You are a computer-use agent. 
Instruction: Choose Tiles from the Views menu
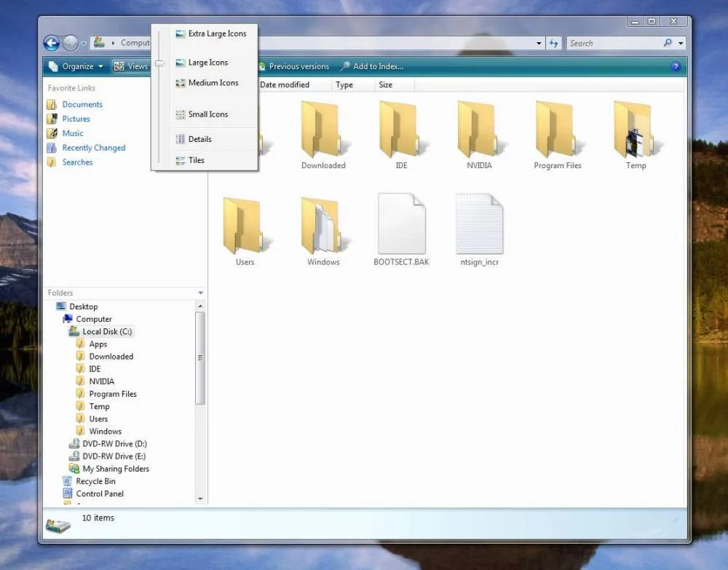pyautogui.click(x=197, y=160)
